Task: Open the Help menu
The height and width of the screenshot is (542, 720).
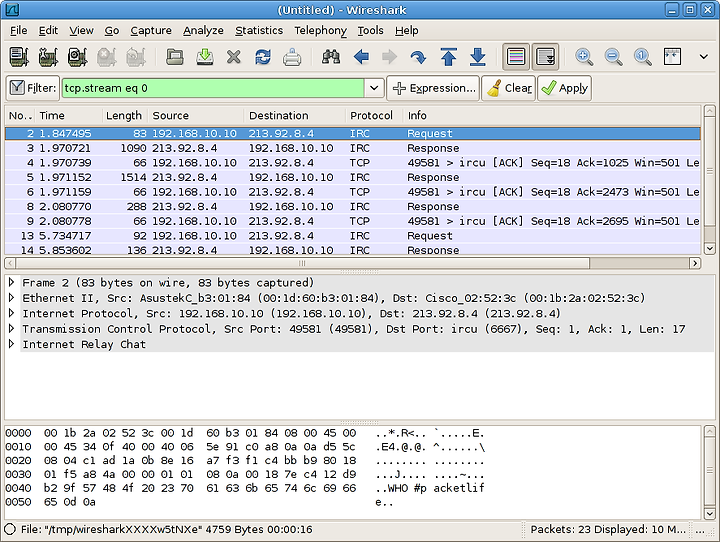Action: click(x=406, y=30)
